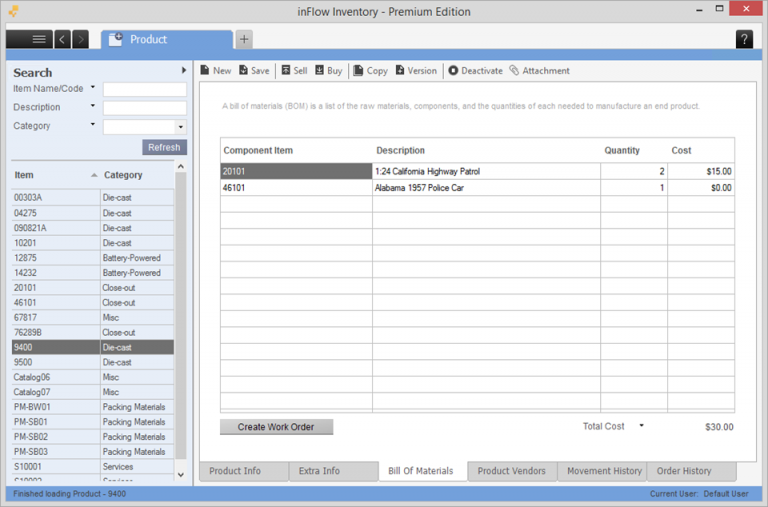Click the Create Work Order button
Viewport: 768px width, 507px height.
[276, 427]
